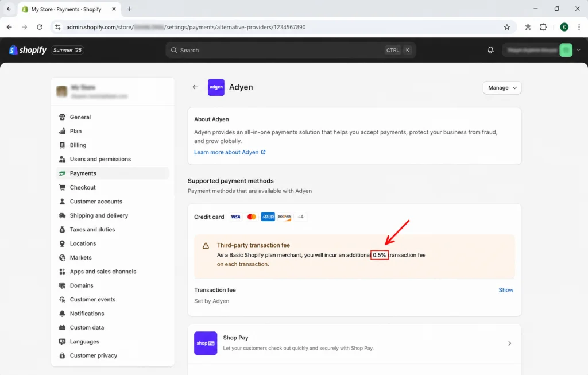Click the warning triangle icon
588x375 pixels.
tap(206, 246)
